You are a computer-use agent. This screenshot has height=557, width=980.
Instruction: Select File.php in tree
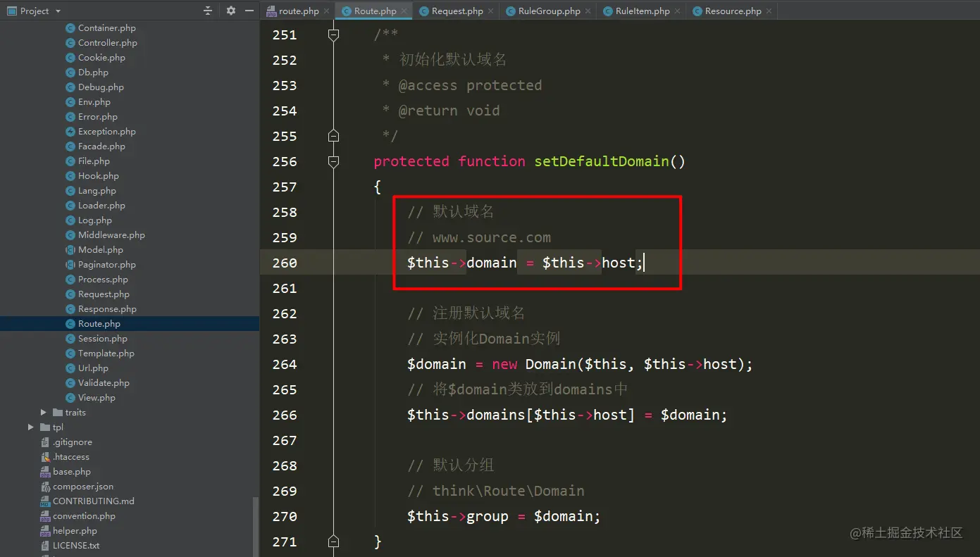[94, 161]
